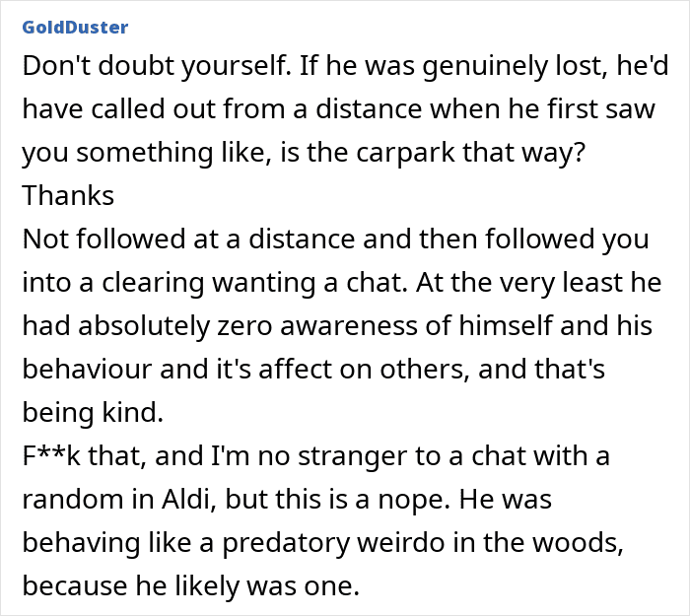Open GoldDuster's user profile link
The image size is (690, 616).
point(75,28)
